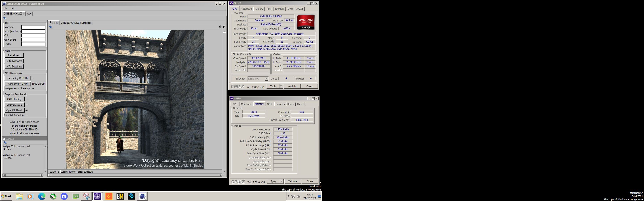The width and height of the screenshot is (644, 201).
Task: Run the Rendering (x CPU) benchmark
Action: pos(17,84)
